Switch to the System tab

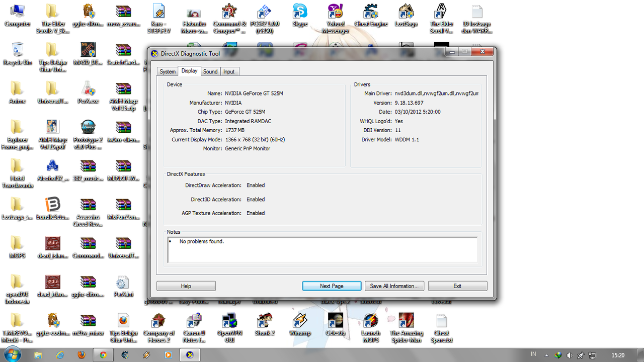pos(168,71)
